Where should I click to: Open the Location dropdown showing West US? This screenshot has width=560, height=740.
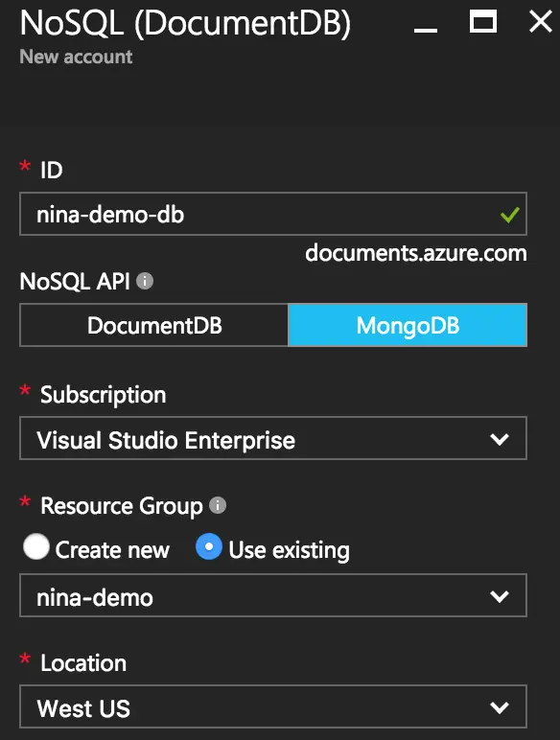pyautogui.click(x=273, y=706)
